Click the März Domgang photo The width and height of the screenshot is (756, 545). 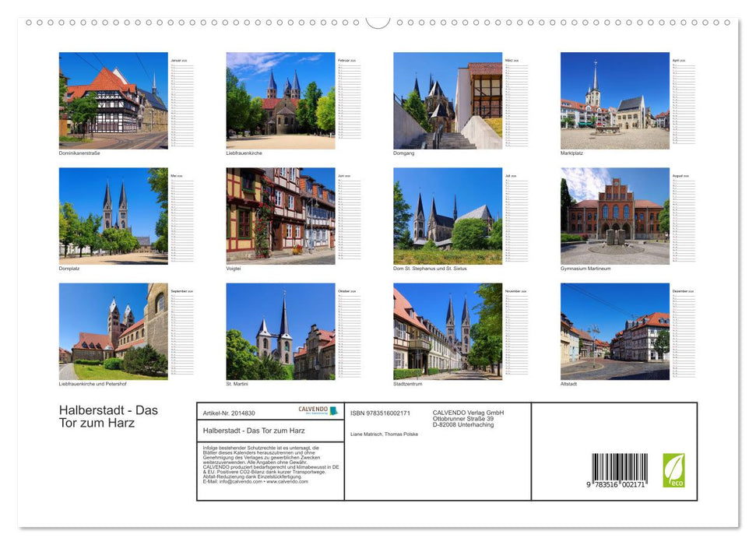pos(448,101)
